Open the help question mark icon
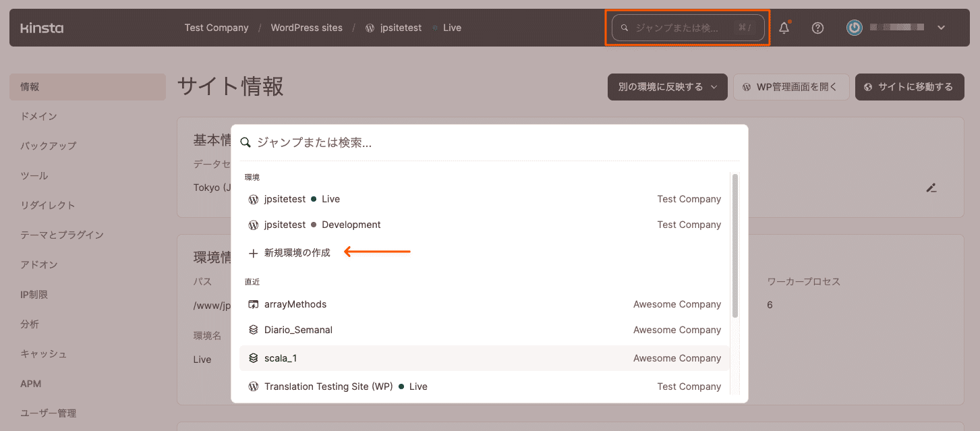This screenshot has height=431, width=980. [x=817, y=28]
